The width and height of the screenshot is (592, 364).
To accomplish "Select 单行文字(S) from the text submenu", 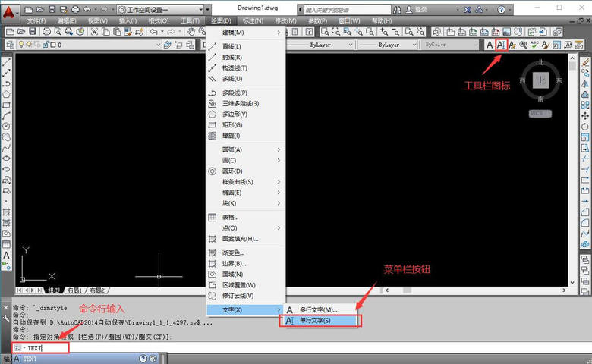I will tap(319, 321).
